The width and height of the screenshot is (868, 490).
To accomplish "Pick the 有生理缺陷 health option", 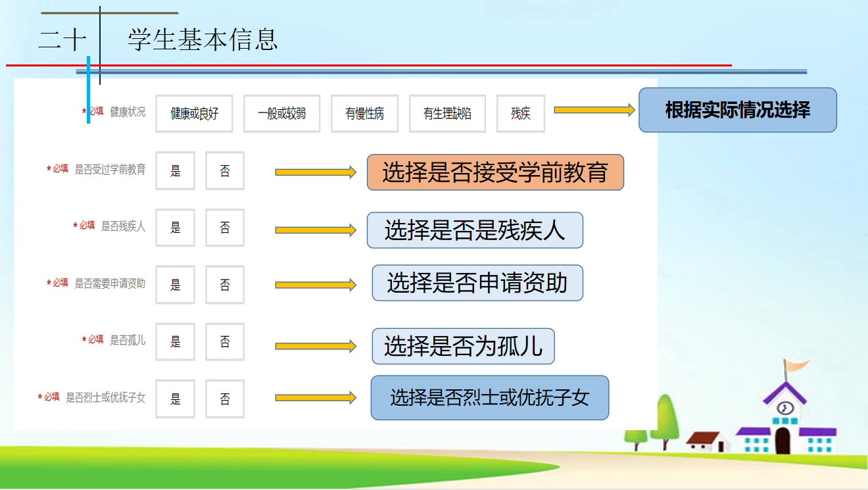I will click(x=447, y=114).
